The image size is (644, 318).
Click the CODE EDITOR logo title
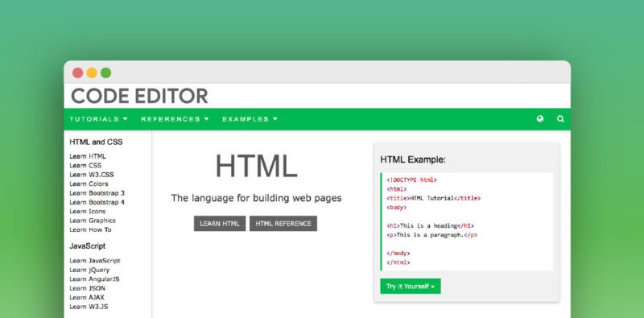pyautogui.click(x=139, y=96)
